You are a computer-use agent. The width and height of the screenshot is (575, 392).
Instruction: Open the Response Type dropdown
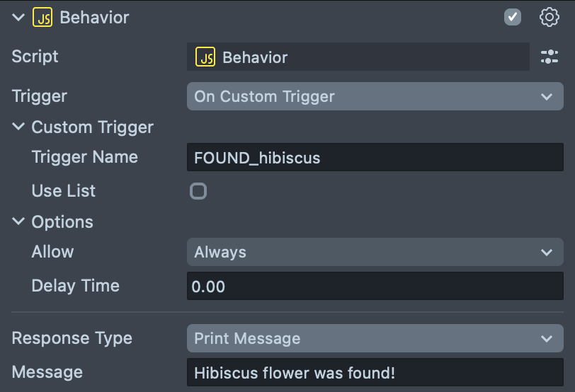[x=375, y=338]
